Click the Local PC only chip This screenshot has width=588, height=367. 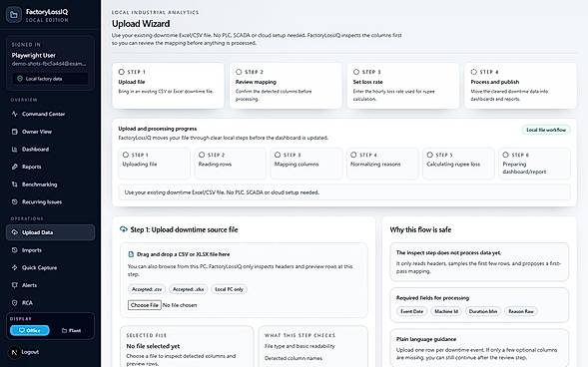229,289
